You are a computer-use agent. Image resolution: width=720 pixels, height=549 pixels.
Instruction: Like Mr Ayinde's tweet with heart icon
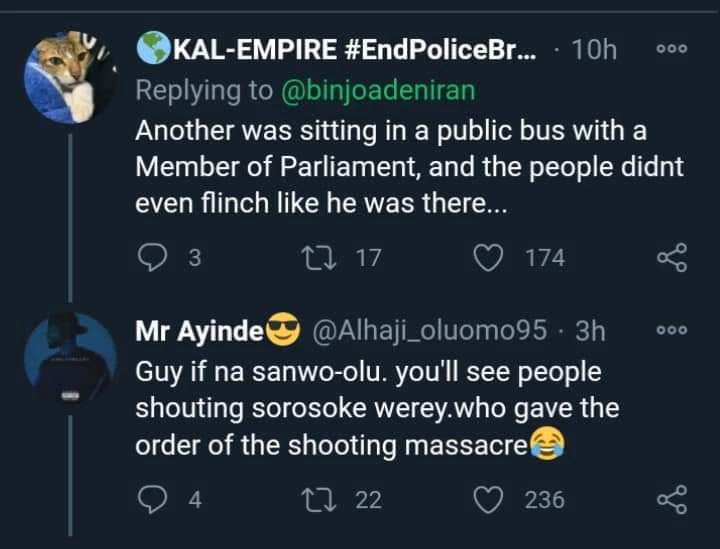[489, 499]
